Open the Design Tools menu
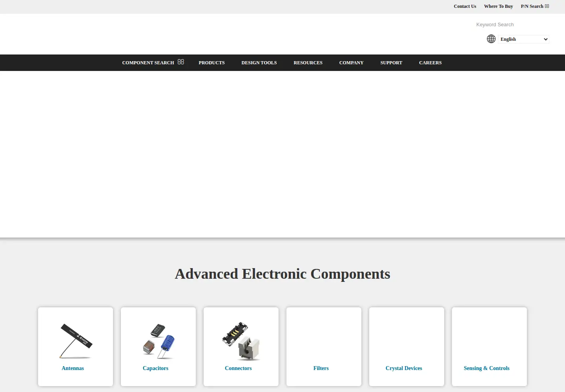The width and height of the screenshot is (565, 392). pos(259,63)
